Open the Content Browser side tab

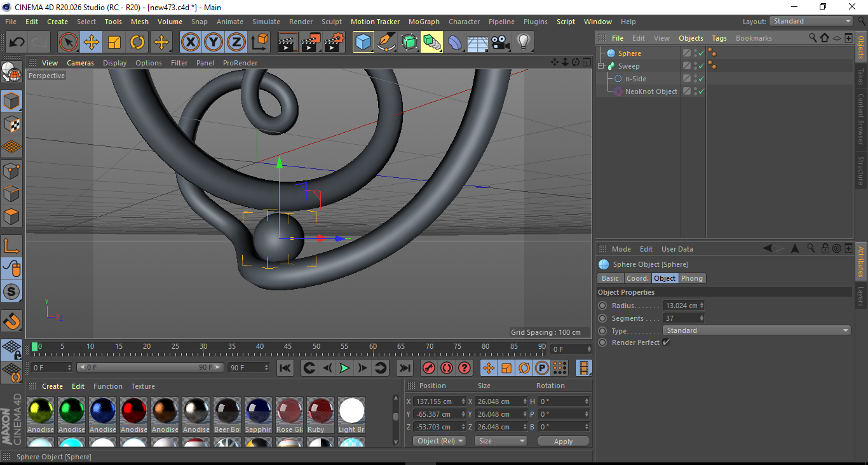tap(861, 119)
